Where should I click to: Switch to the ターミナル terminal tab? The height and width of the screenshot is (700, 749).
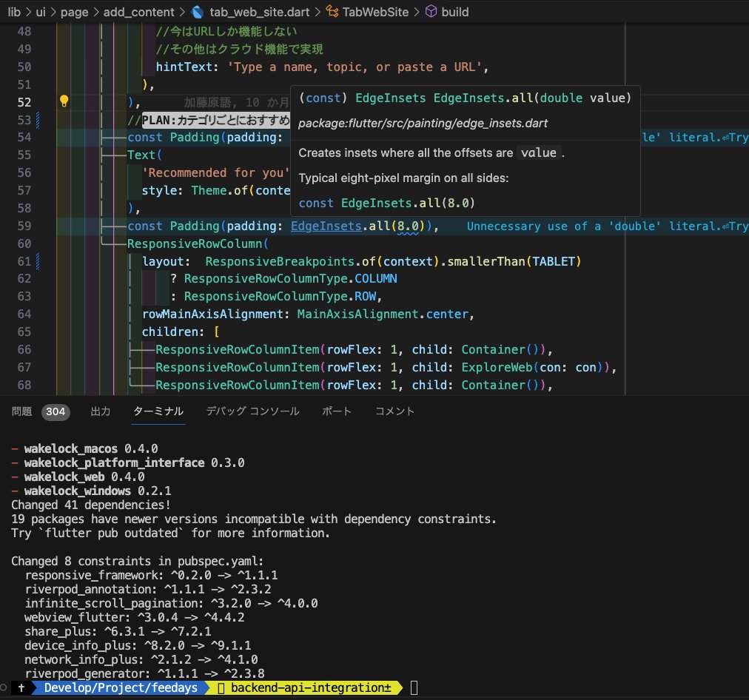click(158, 411)
